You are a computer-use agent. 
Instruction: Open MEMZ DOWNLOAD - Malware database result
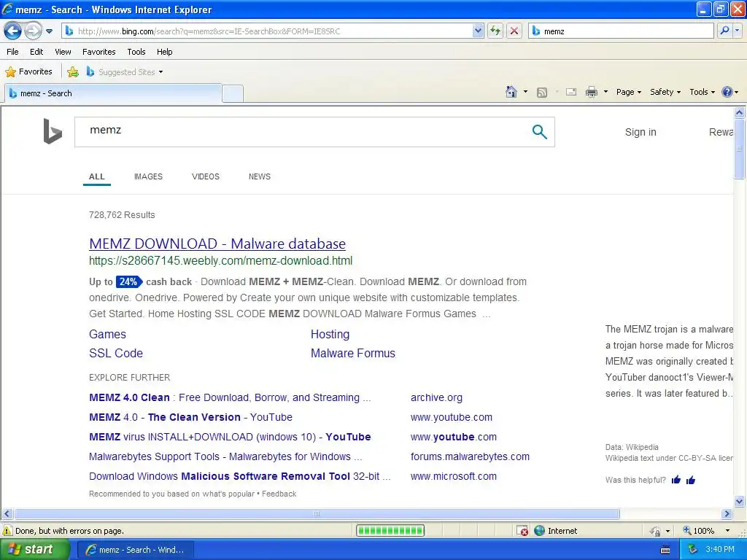tap(217, 244)
